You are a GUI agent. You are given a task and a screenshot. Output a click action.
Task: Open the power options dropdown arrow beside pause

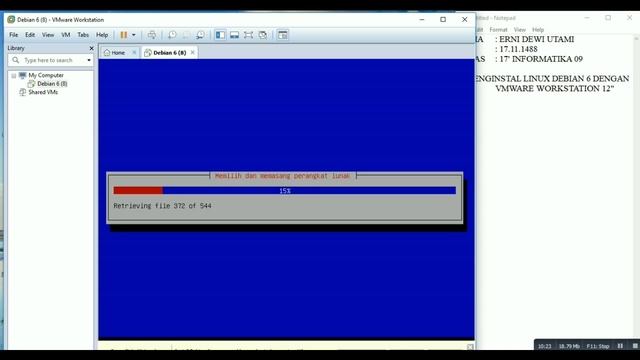pos(133,35)
